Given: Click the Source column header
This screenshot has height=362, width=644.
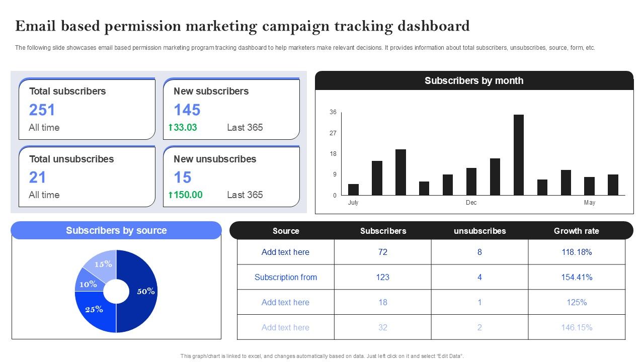Looking at the screenshot, I should 286,231.
